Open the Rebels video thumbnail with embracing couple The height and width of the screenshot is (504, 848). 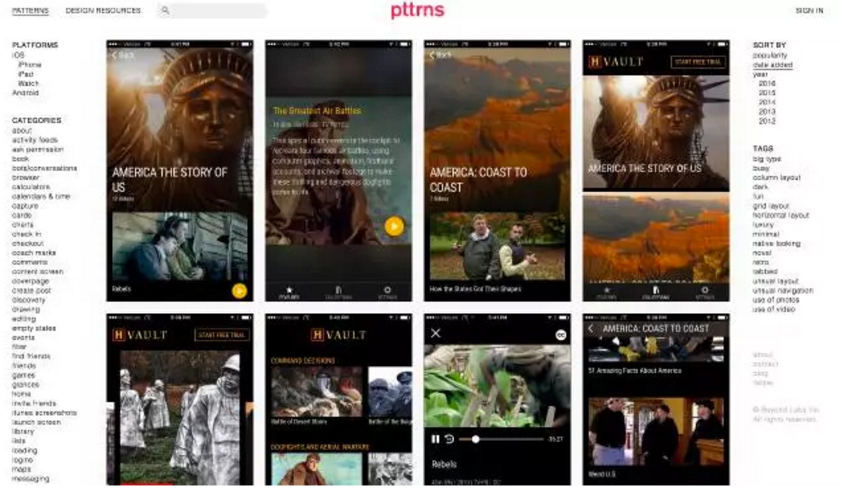(179, 247)
